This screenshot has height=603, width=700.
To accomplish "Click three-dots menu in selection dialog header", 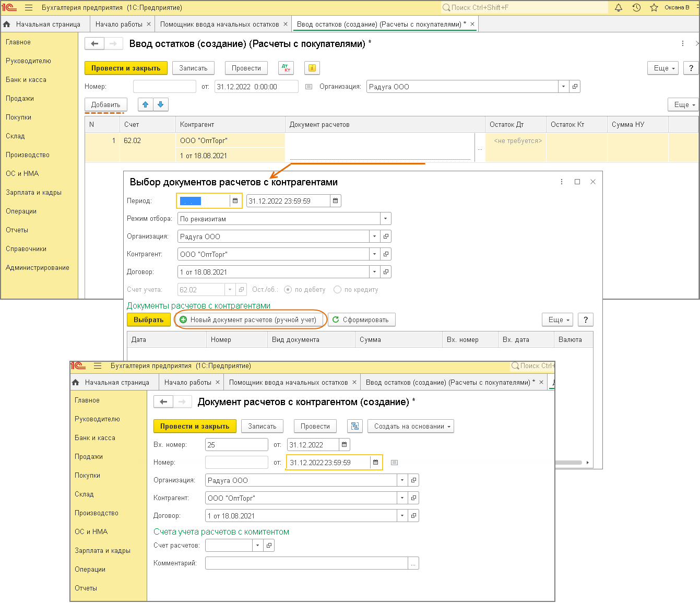I will coord(562,182).
